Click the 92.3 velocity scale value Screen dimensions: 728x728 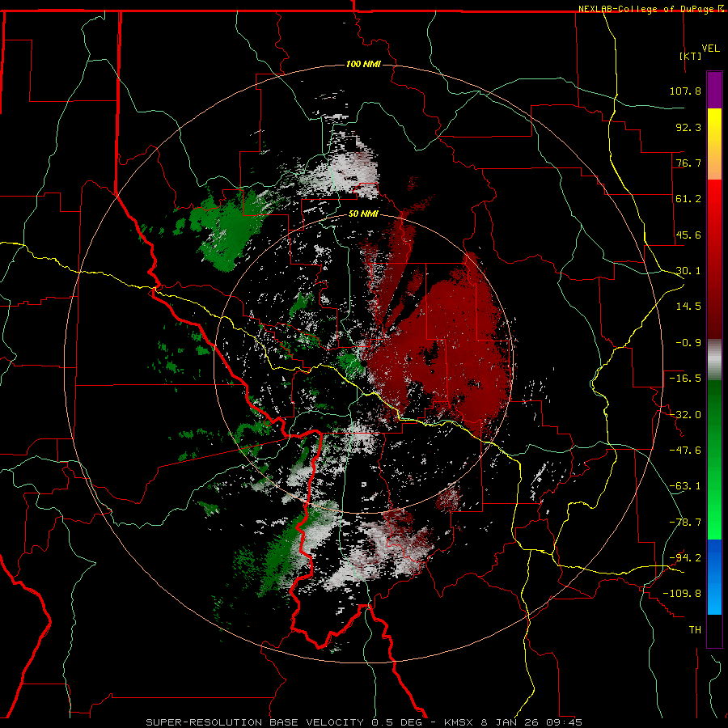688,127
